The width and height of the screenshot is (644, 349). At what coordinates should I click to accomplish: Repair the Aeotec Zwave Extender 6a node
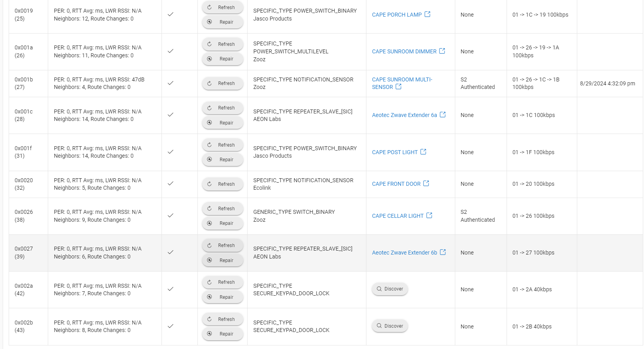coord(222,123)
